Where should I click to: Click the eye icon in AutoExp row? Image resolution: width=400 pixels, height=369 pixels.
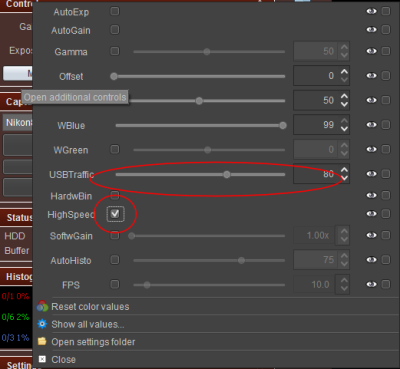click(371, 11)
